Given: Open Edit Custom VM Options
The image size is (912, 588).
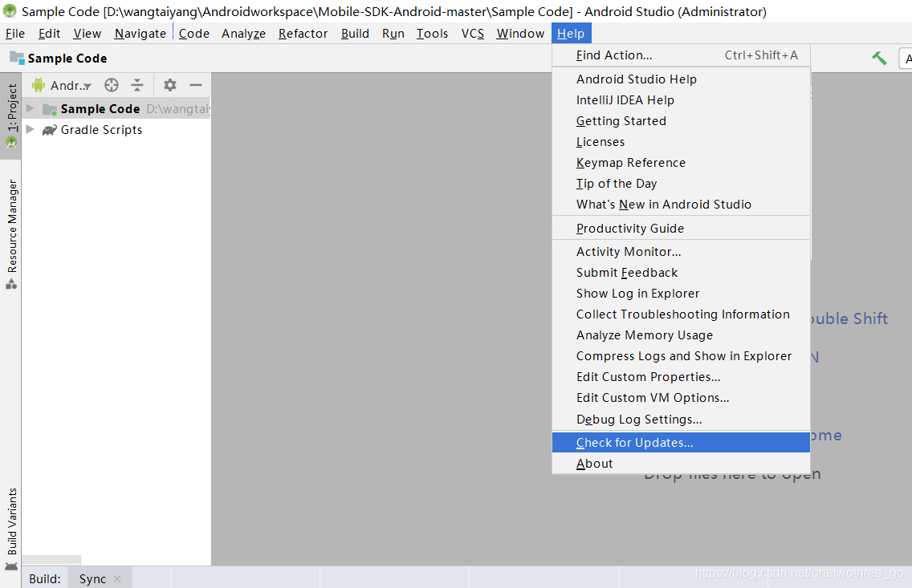Looking at the screenshot, I should pyautogui.click(x=681, y=398).
